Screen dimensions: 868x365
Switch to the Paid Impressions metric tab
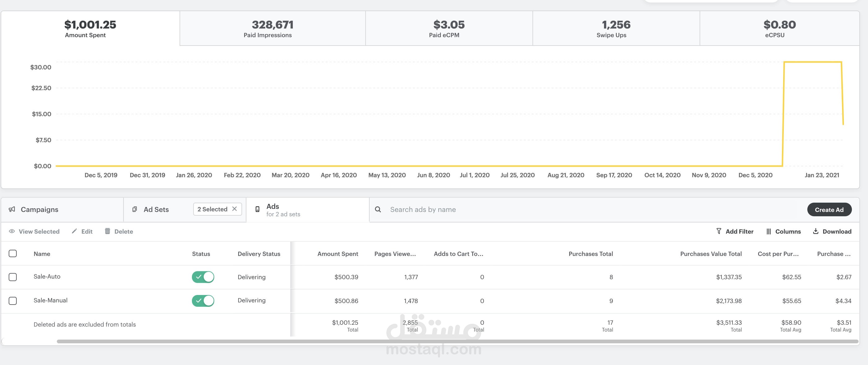[x=272, y=28]
